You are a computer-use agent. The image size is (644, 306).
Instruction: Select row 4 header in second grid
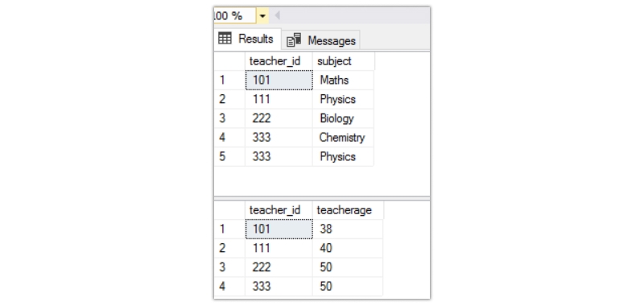229,287
